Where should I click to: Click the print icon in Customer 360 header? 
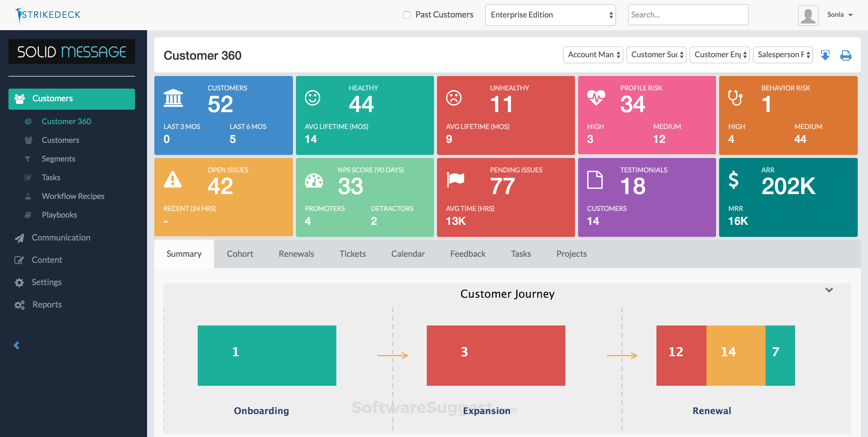(x=845, y=55)
